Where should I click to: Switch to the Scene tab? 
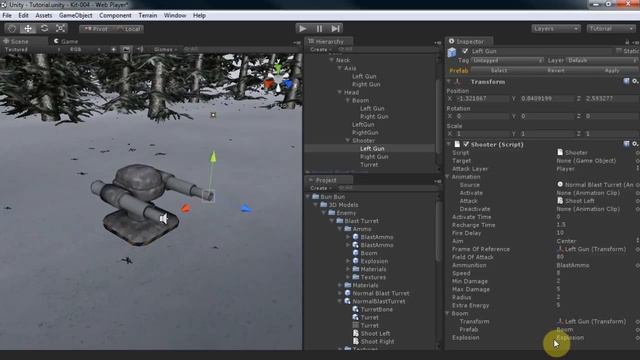16,41
